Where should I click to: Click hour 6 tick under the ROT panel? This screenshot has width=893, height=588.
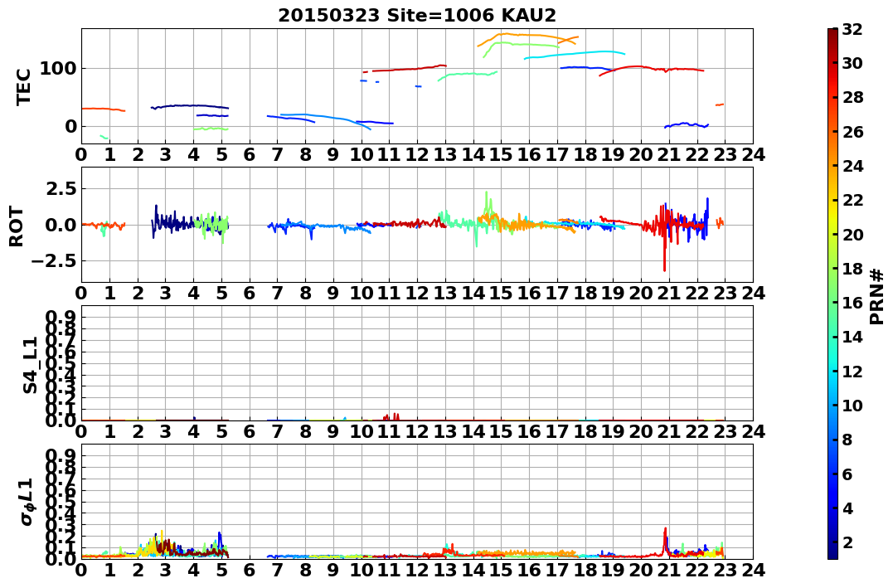click(x=249, y=293)
